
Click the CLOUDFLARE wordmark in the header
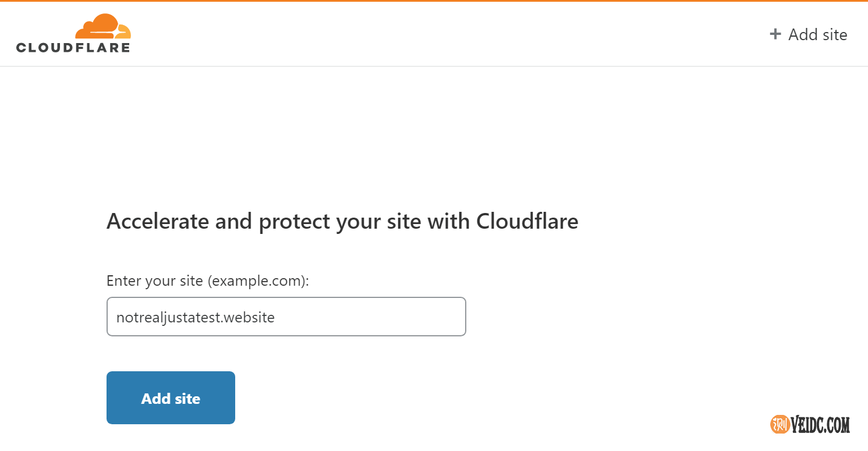pyautogui.click(x=73, y=48)
